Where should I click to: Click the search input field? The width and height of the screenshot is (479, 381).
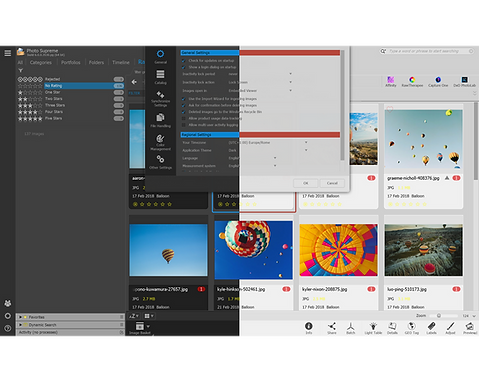[x=427, y=51]
